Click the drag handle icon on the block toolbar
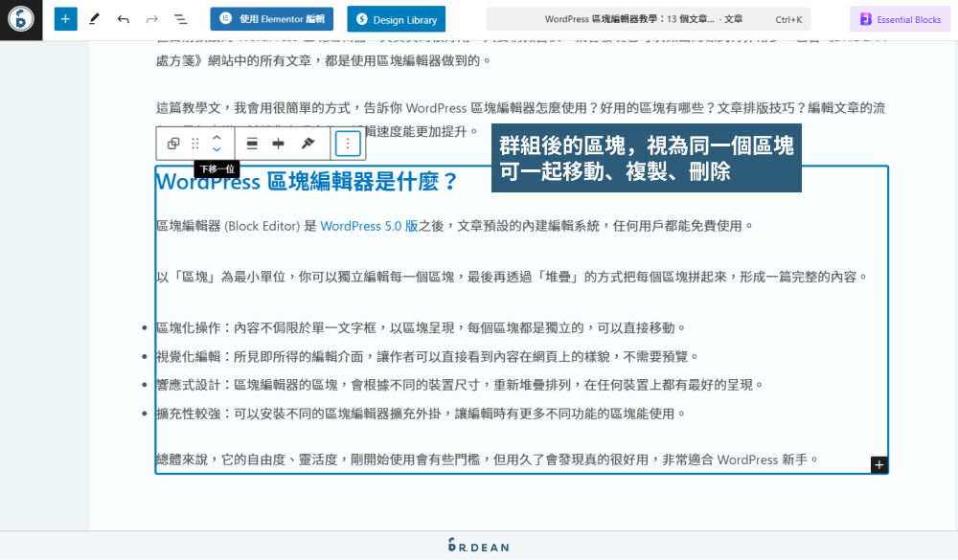Image resolution: width=958 pixels, height=560 pixels. click(195, 144)
